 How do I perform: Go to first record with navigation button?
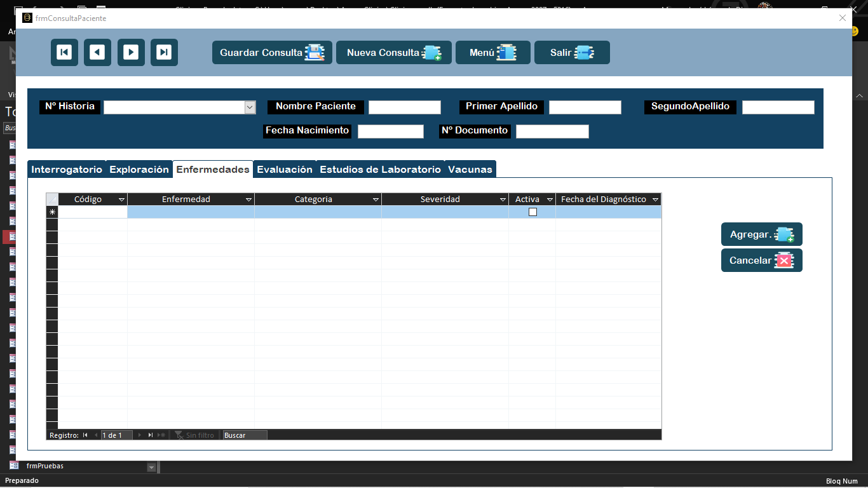coord(64,52)
